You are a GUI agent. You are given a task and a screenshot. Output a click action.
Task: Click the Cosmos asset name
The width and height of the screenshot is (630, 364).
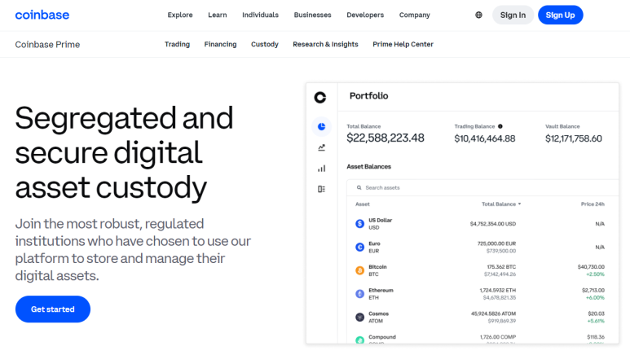pos(378,314)
